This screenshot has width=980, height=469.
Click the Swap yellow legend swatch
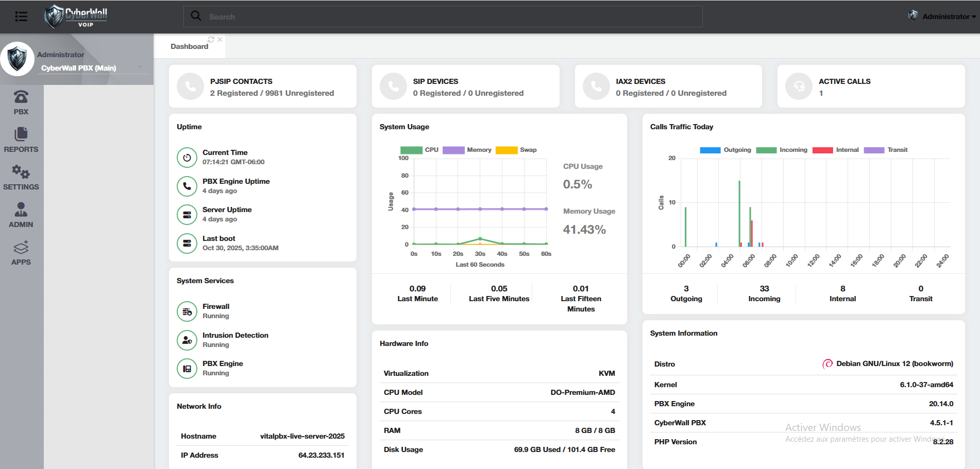(506, 150)
